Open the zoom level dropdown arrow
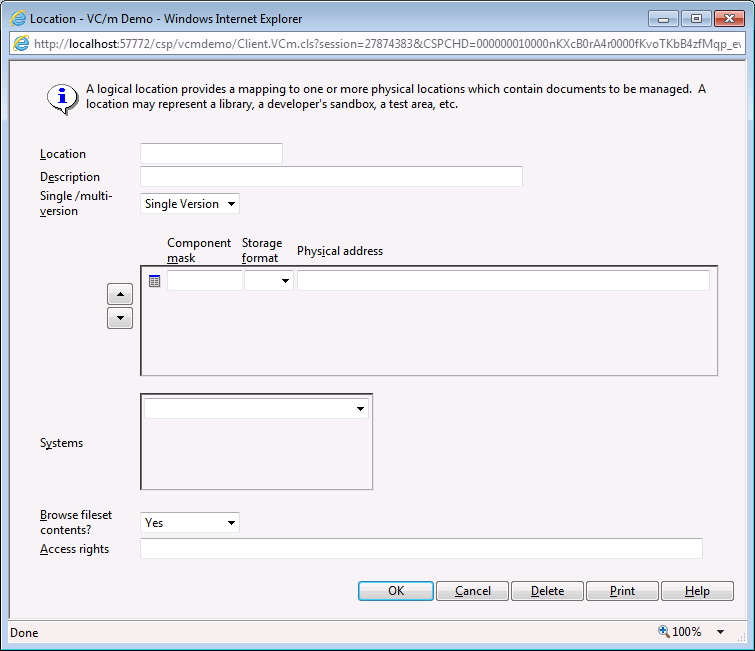 click(x=721, y=632)
